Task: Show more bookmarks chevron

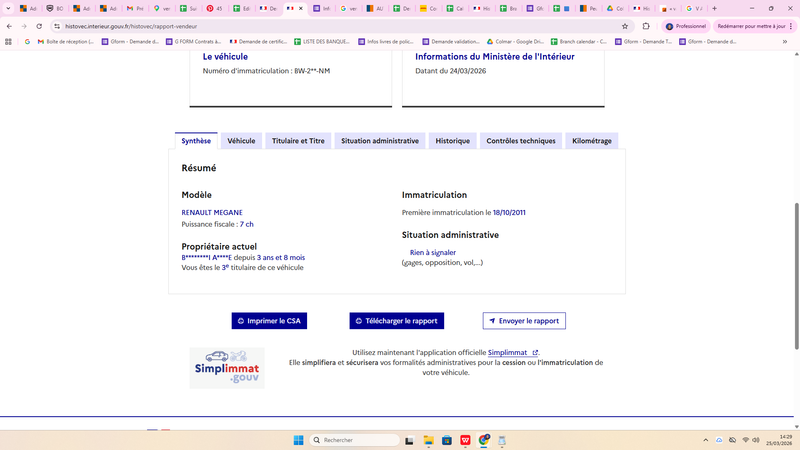Action: tap(785, 41)
